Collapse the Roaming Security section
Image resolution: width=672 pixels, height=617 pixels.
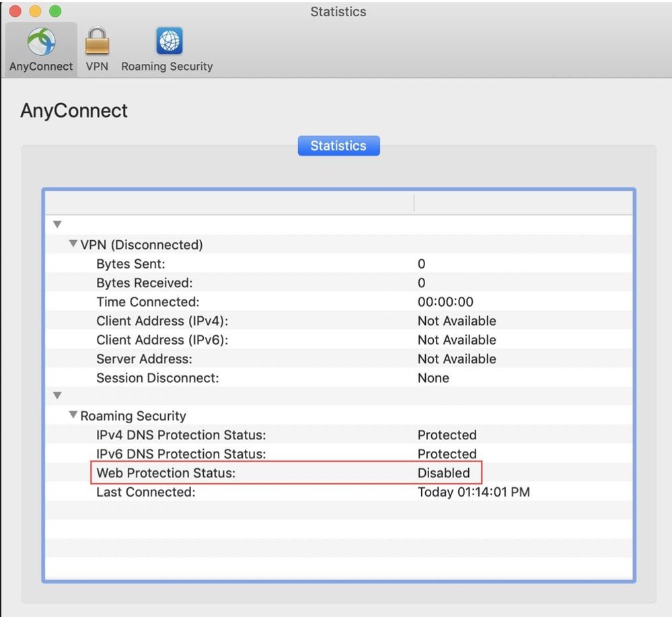click(73, 414)
